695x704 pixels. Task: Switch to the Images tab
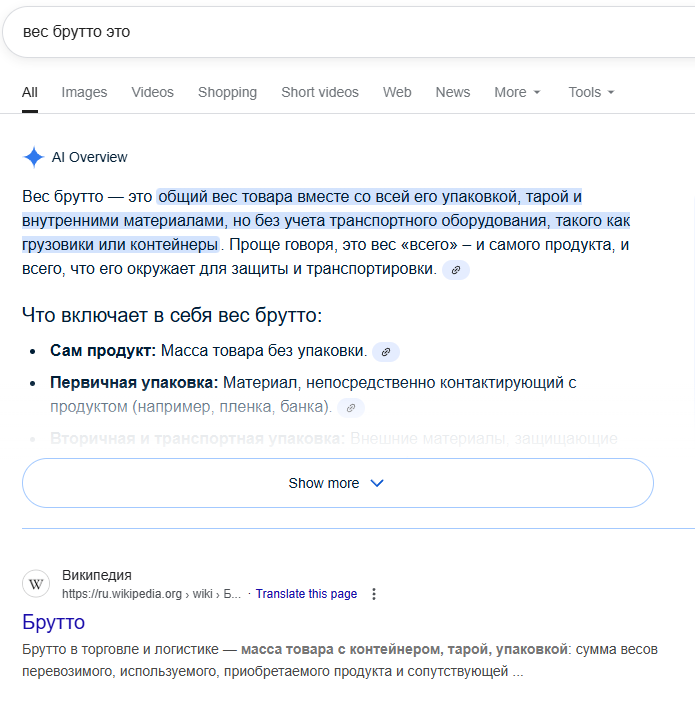[84, 92]
